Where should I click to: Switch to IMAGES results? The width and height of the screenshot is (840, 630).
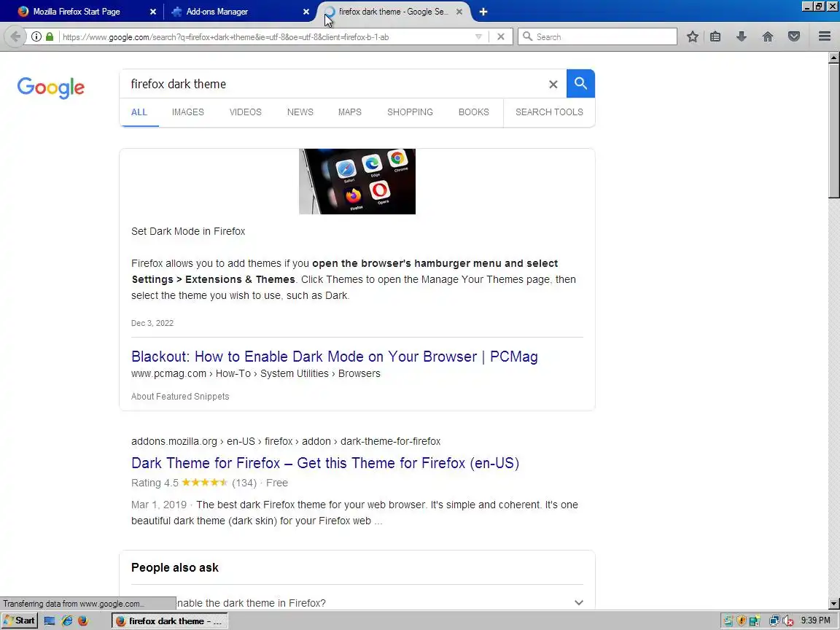click(x=188, y=112)
